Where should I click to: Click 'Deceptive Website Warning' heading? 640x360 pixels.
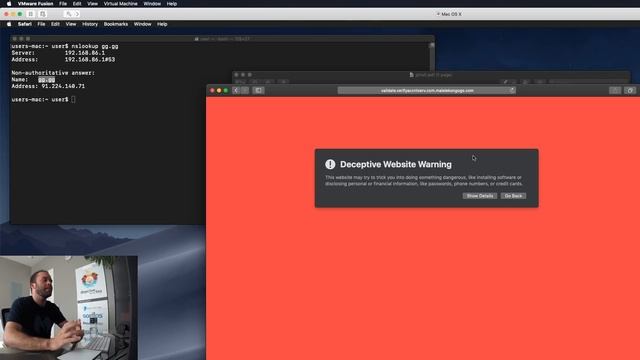point(396,164)
